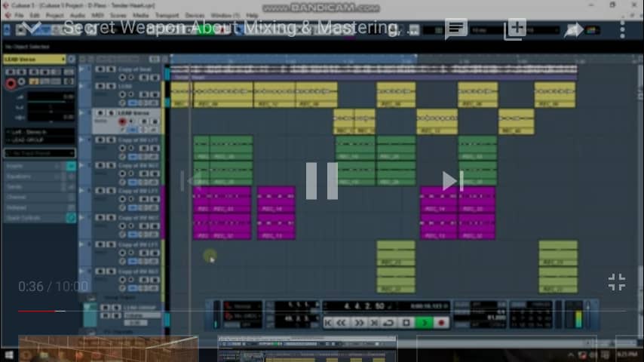The height and width of the screenshot is (362, 644).
Task: Solo the Copy of Beat track
Action: point(111,69)
